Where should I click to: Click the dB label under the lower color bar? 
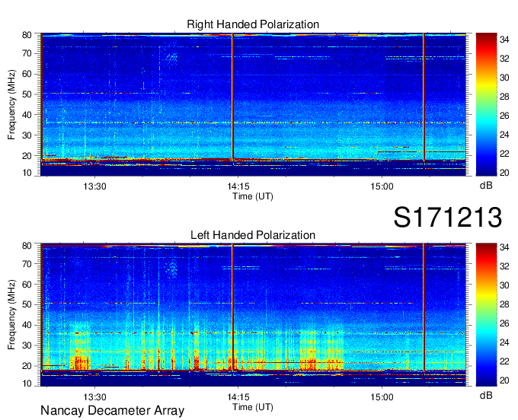click(x=486, y=395)
